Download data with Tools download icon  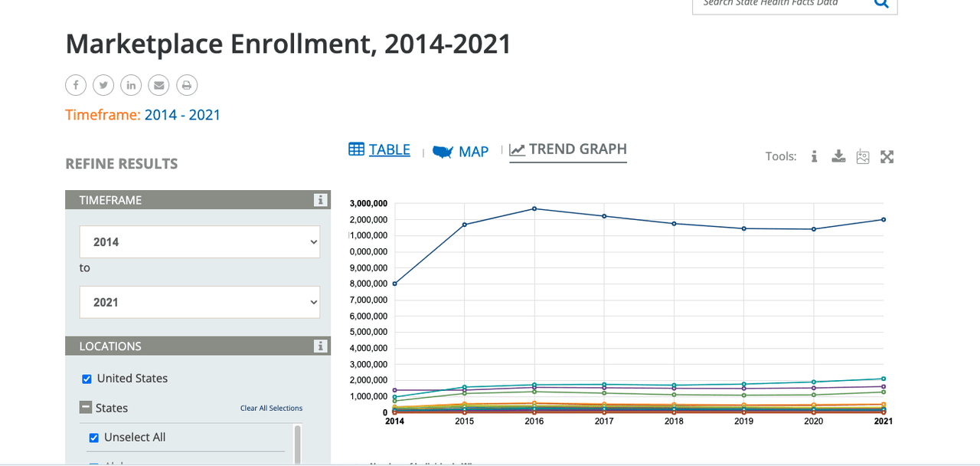(x=838, y=156)
